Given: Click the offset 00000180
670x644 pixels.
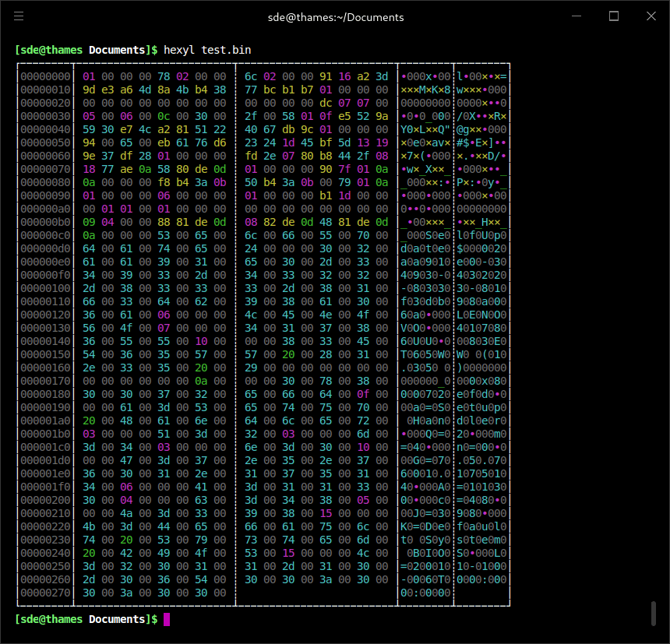Looking at the screenshot, I should pyautogui.click(x=45, y=394).
